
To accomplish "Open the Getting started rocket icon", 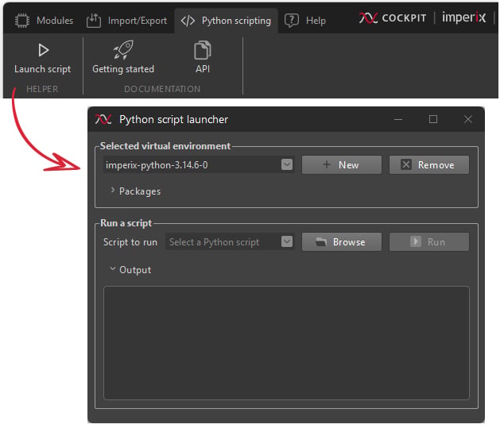I will [123, 50].
